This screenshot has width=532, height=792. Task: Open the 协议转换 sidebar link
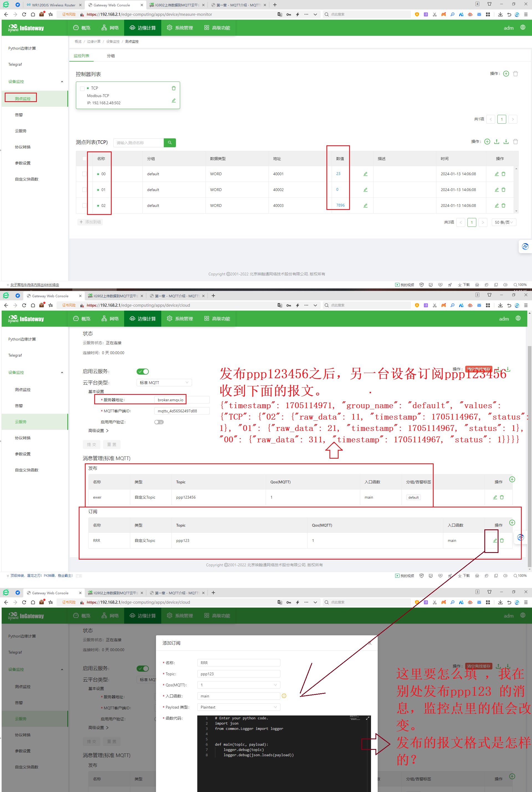(x=23, y=147)
